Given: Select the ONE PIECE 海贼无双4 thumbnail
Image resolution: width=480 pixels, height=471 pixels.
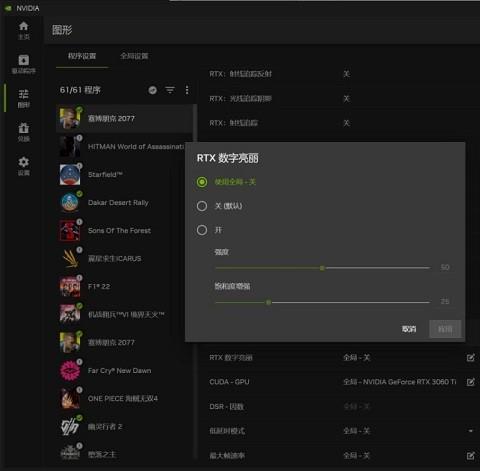Looking at the screenshot, I should click(70, 398).
